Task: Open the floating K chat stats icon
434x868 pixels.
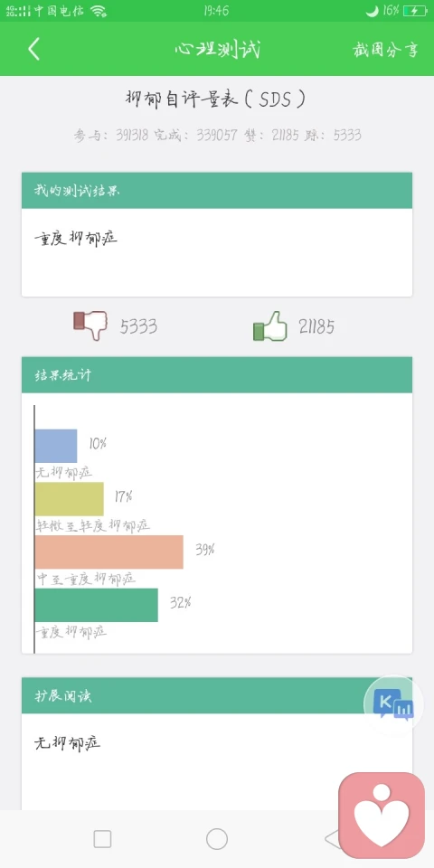Action: coord(393,704)
